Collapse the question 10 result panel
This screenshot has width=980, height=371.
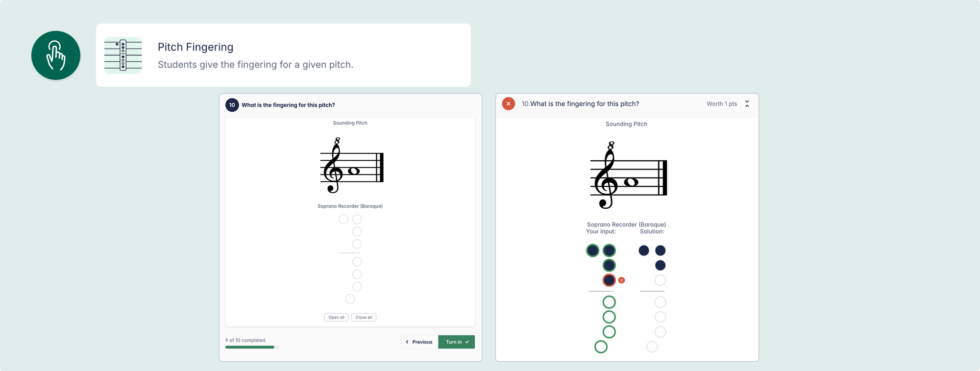point(747,104)
